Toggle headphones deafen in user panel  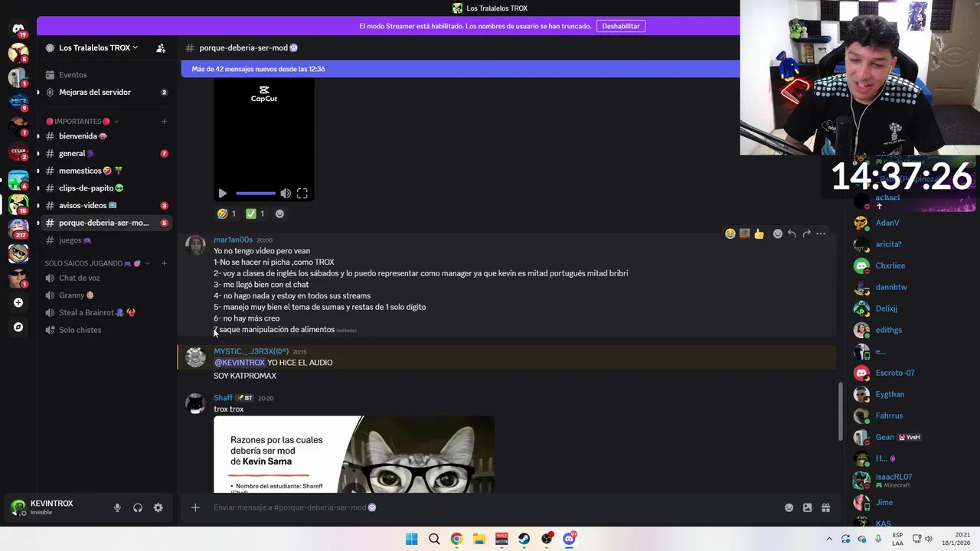pos(138,507)
